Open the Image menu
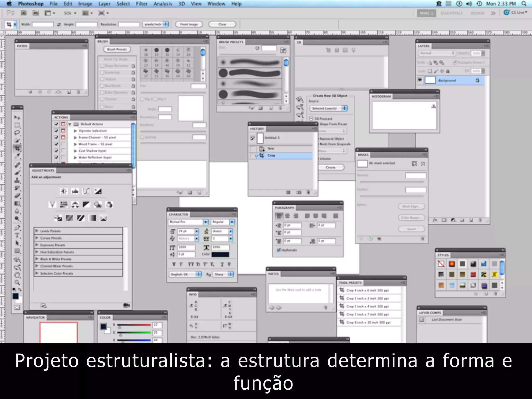Viewport: 532px width, 399px height. (85, 4)
